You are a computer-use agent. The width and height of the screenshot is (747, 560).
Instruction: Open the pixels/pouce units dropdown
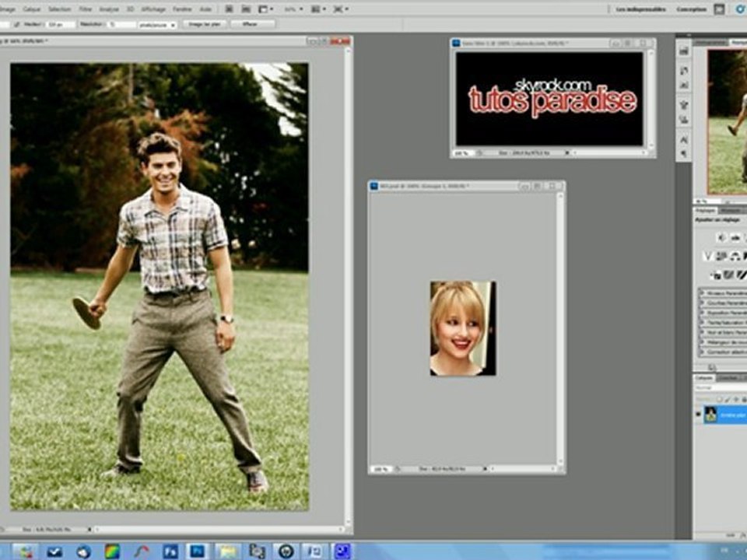pos(157,24)
